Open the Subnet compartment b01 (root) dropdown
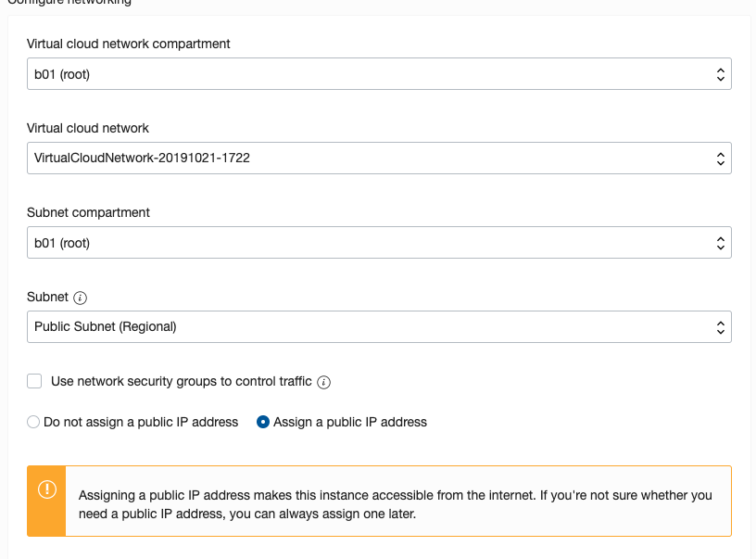The height and width of the screenshot is (559, 756). click(379, 243)
